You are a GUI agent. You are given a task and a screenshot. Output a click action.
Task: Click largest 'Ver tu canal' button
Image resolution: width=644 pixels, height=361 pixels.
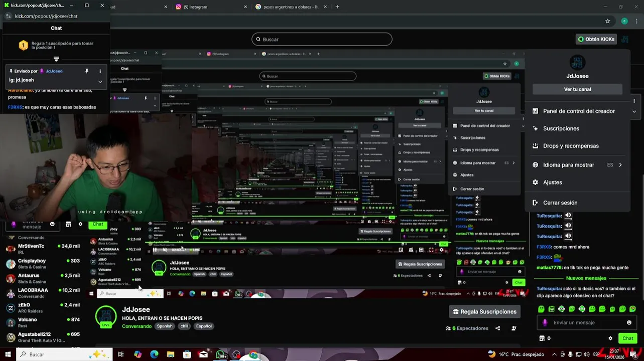point(577,89)
